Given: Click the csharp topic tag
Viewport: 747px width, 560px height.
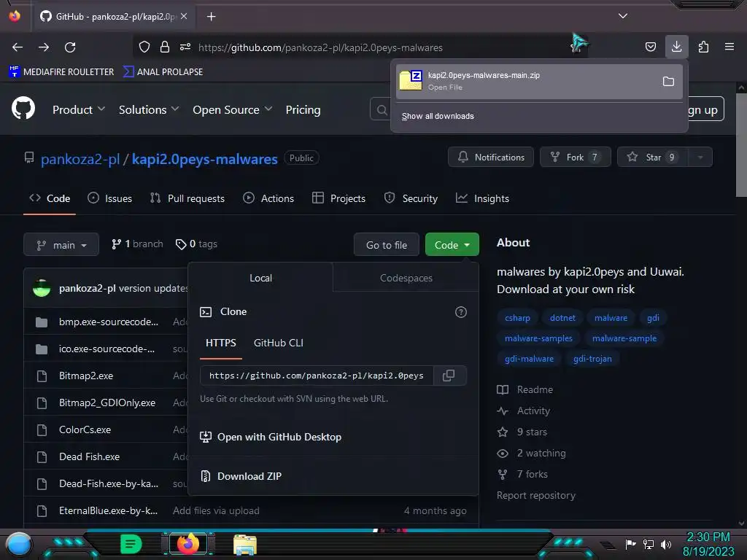Looking at the screenshot, I should tap(517, 318).
